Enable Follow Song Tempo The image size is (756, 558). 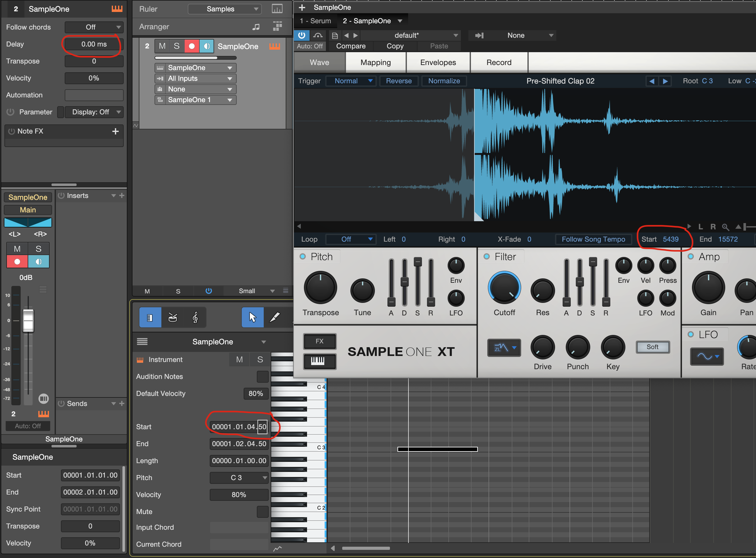(593, 239)
